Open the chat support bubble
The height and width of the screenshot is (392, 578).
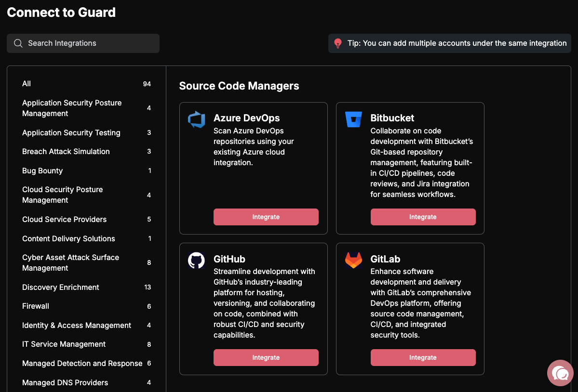pyautogui.click(x=560, y=373)
